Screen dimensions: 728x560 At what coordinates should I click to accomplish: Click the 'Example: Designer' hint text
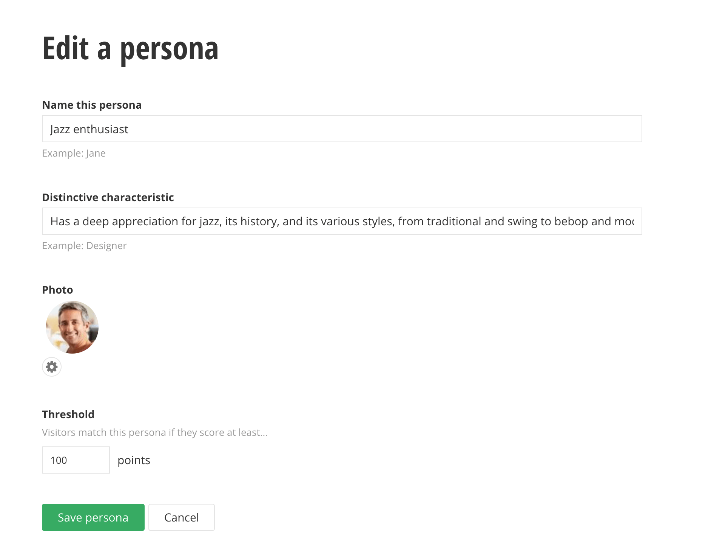84,246
